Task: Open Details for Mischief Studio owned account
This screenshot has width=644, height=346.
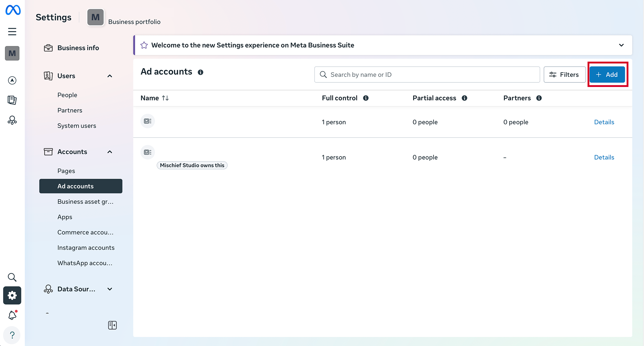Action: [604, 157]
